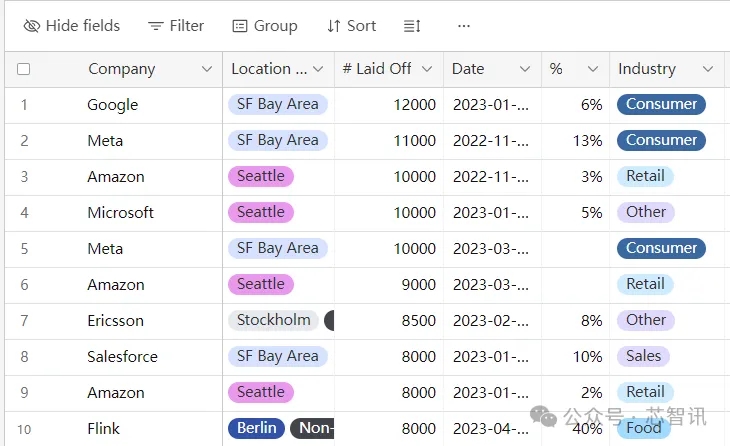The width and height of the screenshot is (730, 446).
Task: Expand the Location column dropdown arrow
Action: (x=318, y=69)
